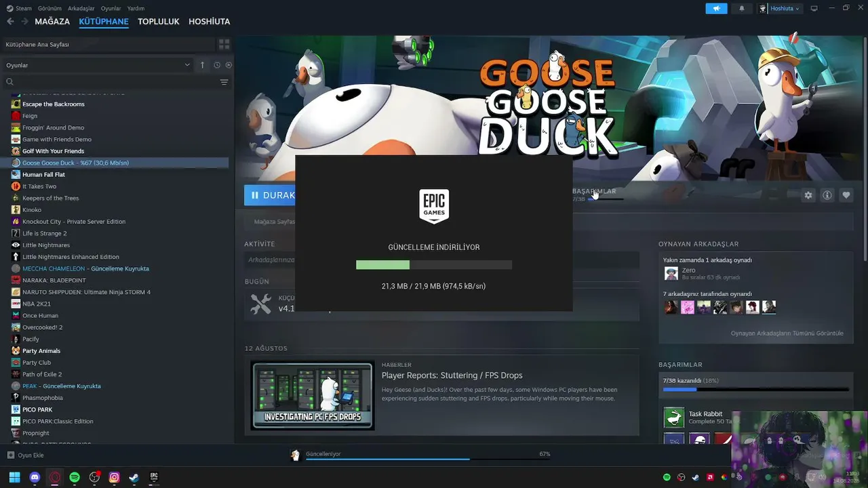The height and width of the screenshot is (488, 868).
Task: Select the KÜTÜPHANE tab
Action: tap(104, 22)
